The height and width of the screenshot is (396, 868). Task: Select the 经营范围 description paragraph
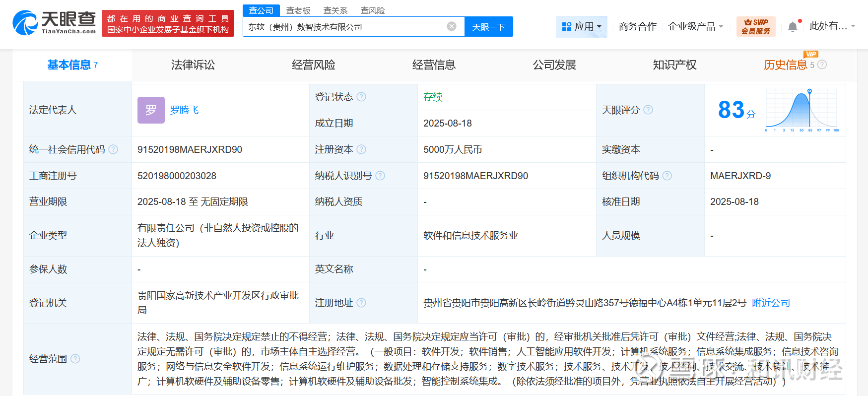click(488, 359)
